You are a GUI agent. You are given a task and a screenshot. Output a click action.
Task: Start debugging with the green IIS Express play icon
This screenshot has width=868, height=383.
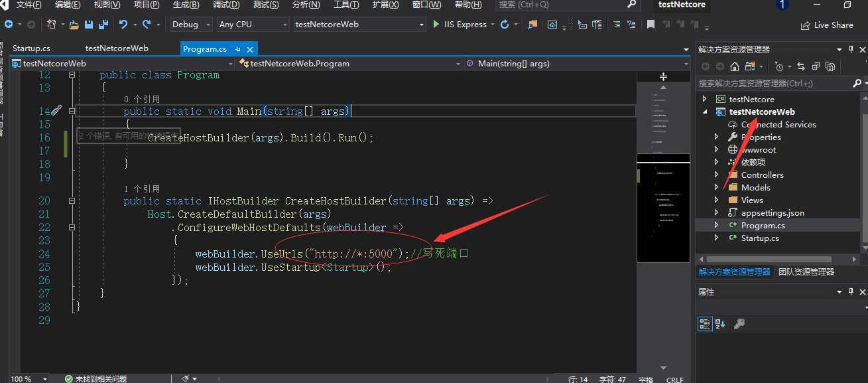pos(436,25)
